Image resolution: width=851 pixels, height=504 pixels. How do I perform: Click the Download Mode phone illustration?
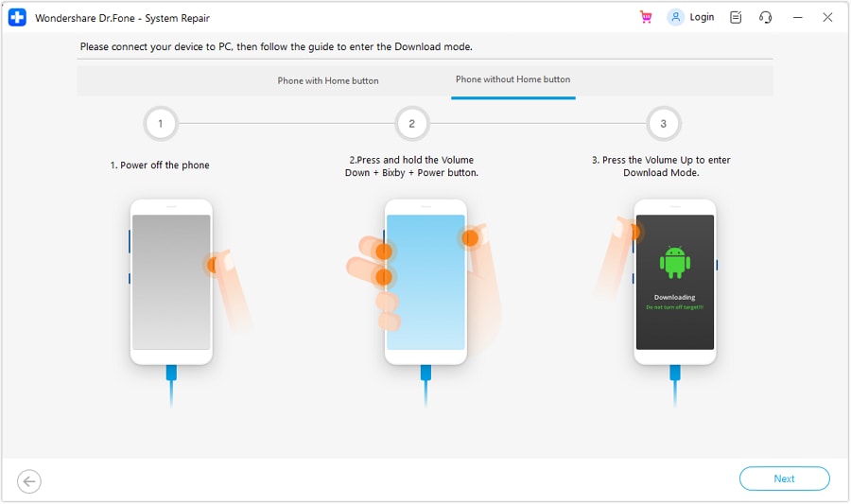(674, 282)
